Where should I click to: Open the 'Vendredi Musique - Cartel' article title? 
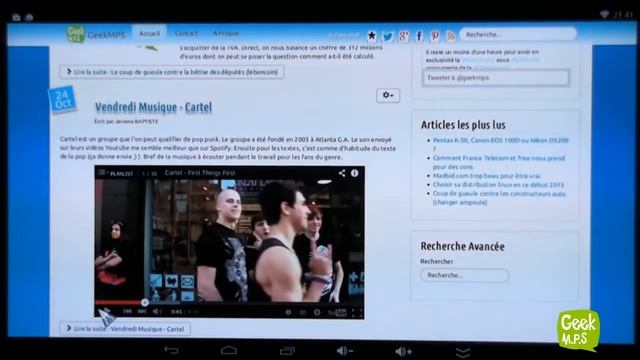tap(153, 107)
